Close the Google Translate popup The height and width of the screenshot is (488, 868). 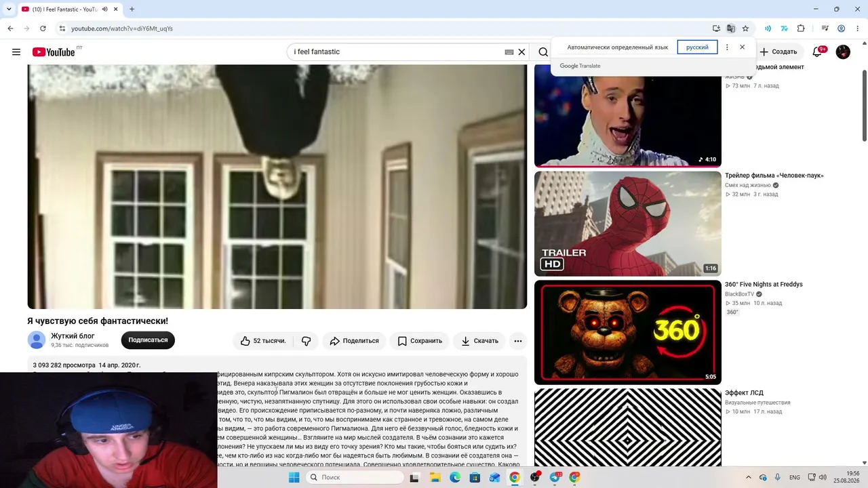click(x=742, y=47)
